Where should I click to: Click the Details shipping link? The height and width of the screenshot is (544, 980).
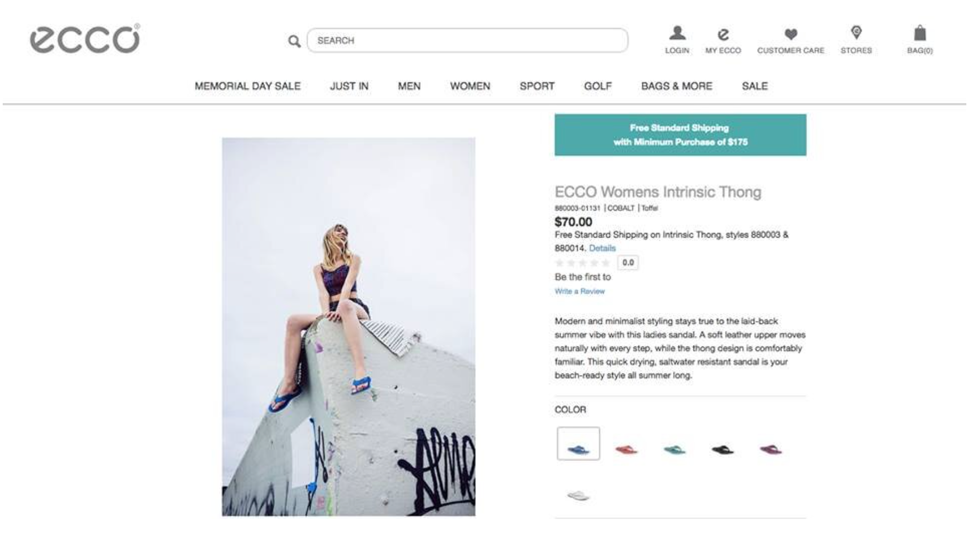click(x=602, y=248)
